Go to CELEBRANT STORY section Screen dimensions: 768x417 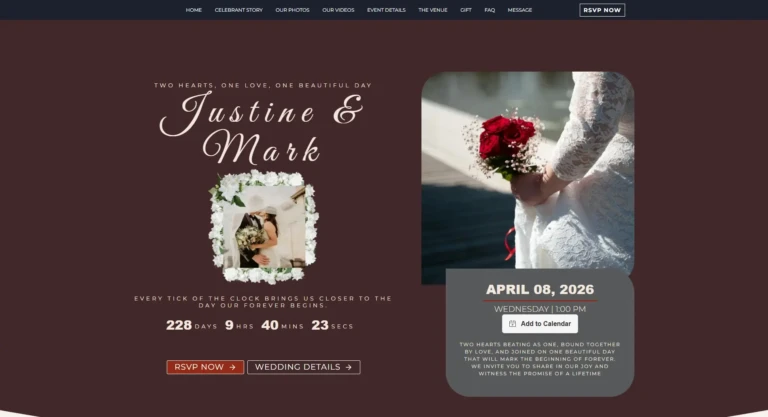239,10
